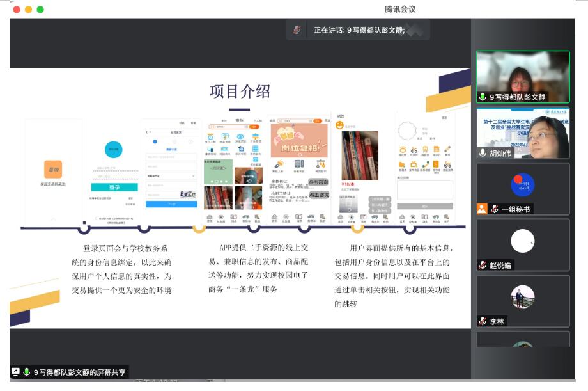Screen dimensions: 588x391
Task: Select 胡灿伟's video thumbnail
Action: [x=523, y=134]
